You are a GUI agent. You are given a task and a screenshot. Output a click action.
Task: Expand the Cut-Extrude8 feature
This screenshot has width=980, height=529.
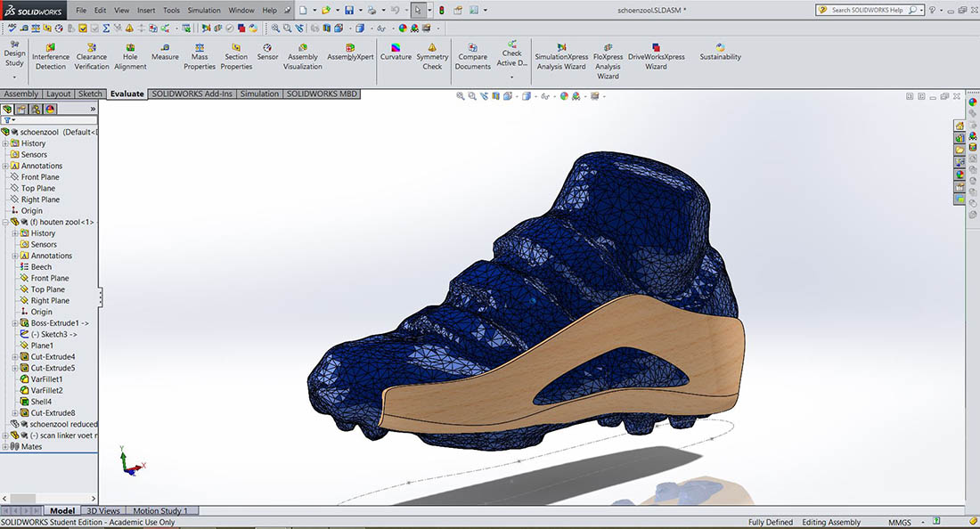15,413
